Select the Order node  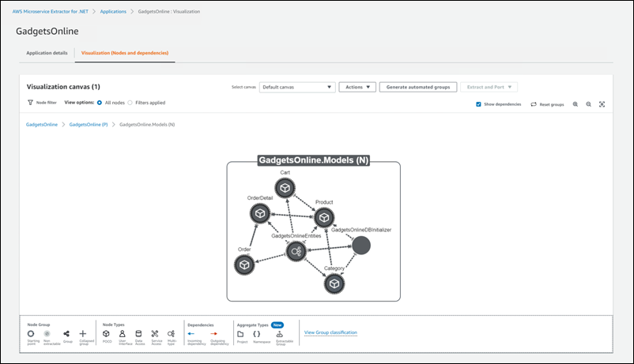pyautogui.click(x=244, y=265)
